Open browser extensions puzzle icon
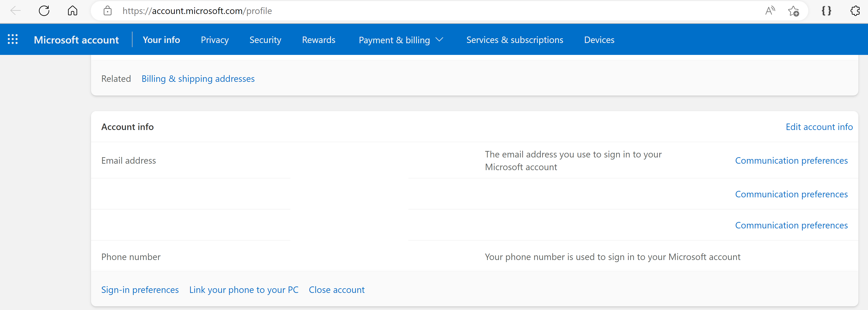This screenshot has width=868, height=310. 855,11
